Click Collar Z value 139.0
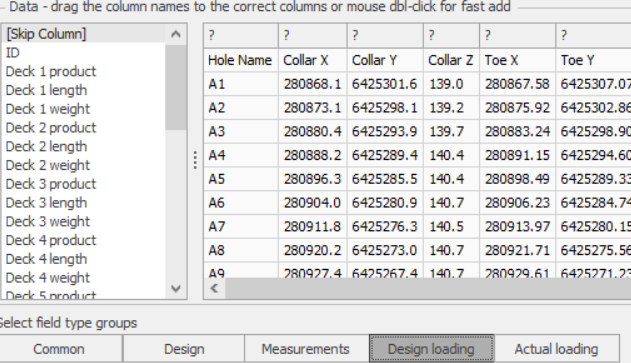This screenshot has width=631, height=363. pyautogui.click(x=451, y=84)
